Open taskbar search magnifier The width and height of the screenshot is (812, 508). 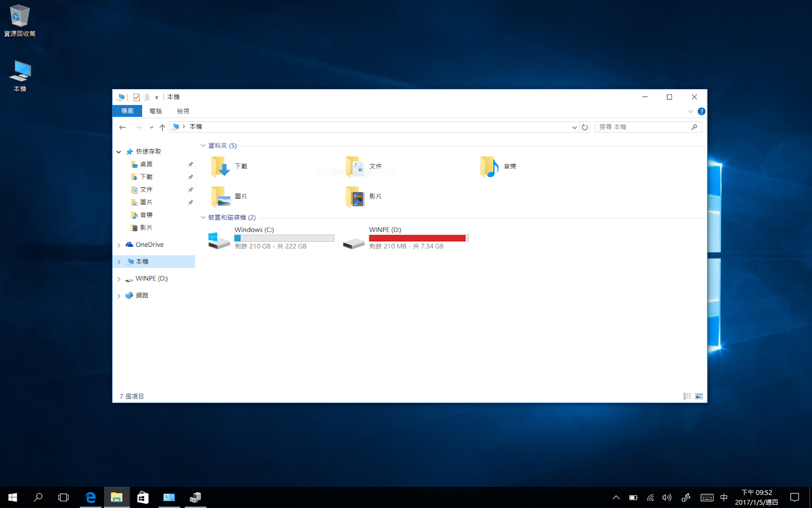pos(38,497)
